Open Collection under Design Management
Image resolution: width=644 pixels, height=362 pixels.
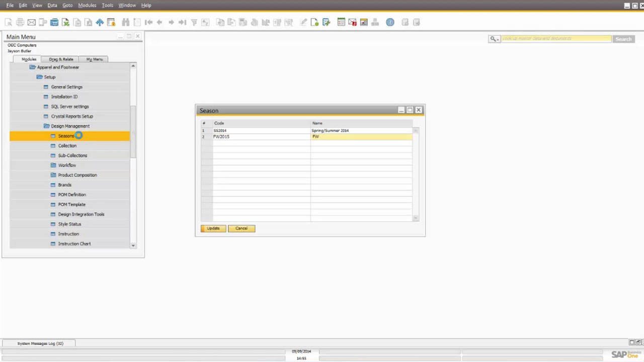(67, 146)
